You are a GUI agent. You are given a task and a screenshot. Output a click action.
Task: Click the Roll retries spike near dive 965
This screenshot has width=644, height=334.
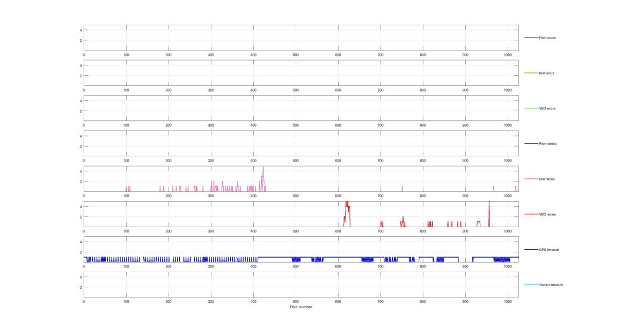[493, 188]
